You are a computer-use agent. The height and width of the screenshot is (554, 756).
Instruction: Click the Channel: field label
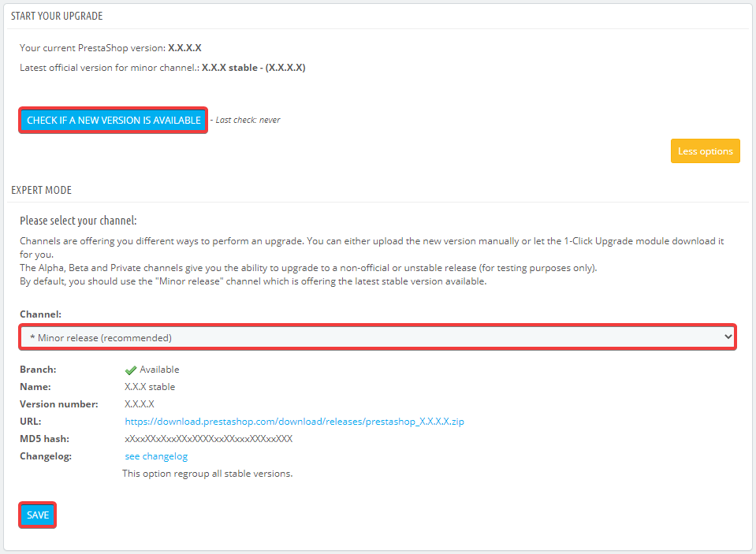(x=40, y=314)
